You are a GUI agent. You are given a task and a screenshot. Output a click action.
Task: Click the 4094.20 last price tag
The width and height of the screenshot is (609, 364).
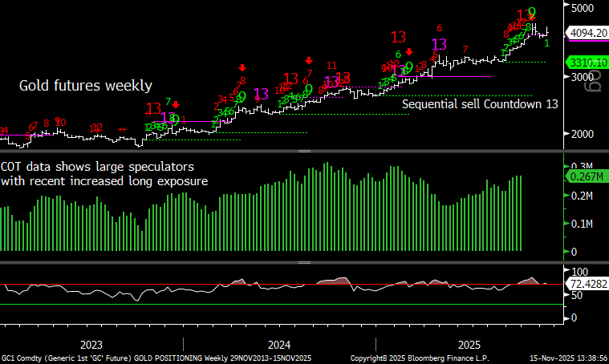[x=585, y=33]
